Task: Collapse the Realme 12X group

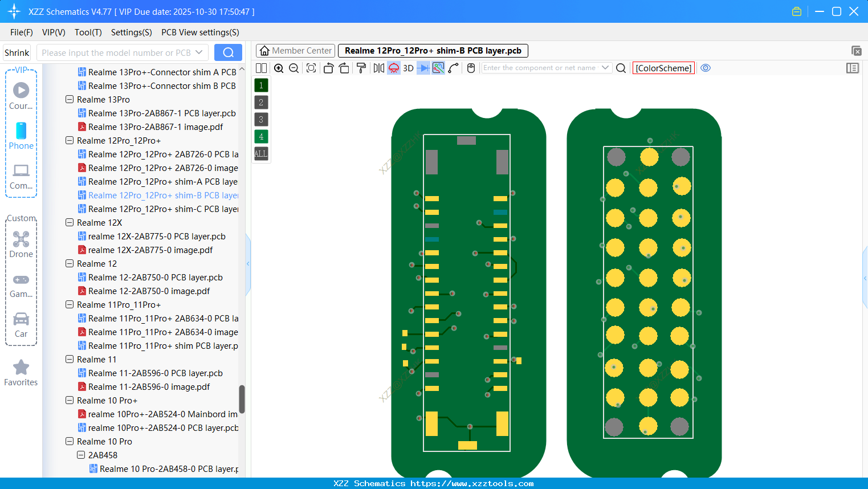Action: click(69, 222)
